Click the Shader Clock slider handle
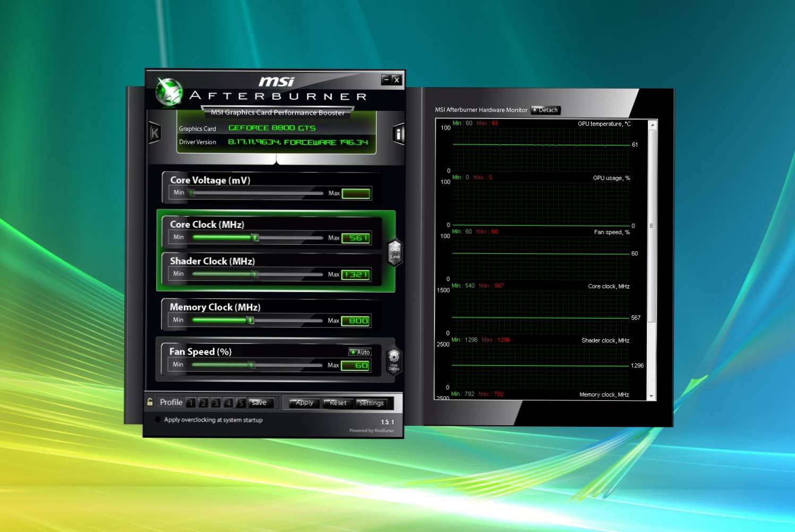Image resolution: width=795 pixels, height=532 pixels. 255,274
